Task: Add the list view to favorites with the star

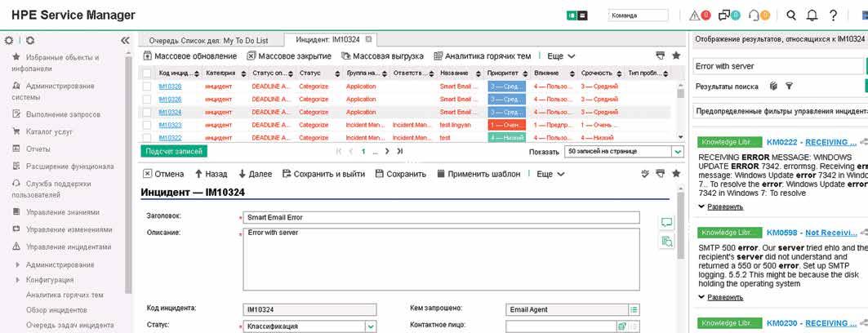Action: 676,55
